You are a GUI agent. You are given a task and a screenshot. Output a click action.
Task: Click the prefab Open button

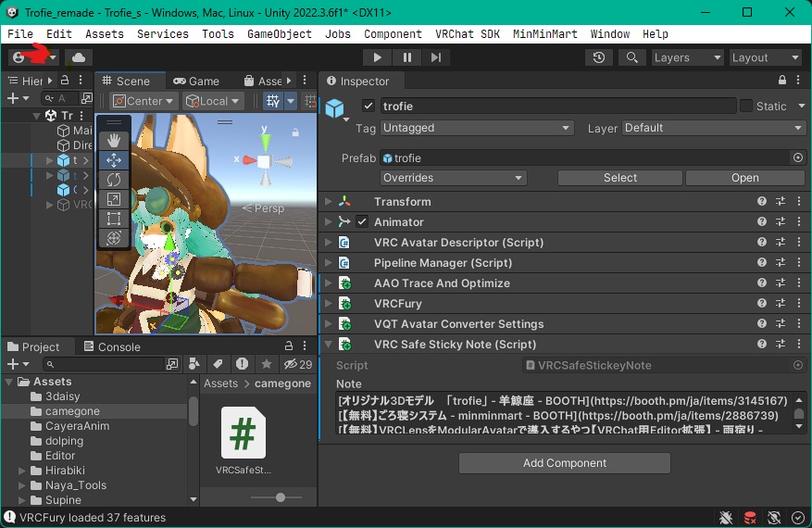coord(744,178)
